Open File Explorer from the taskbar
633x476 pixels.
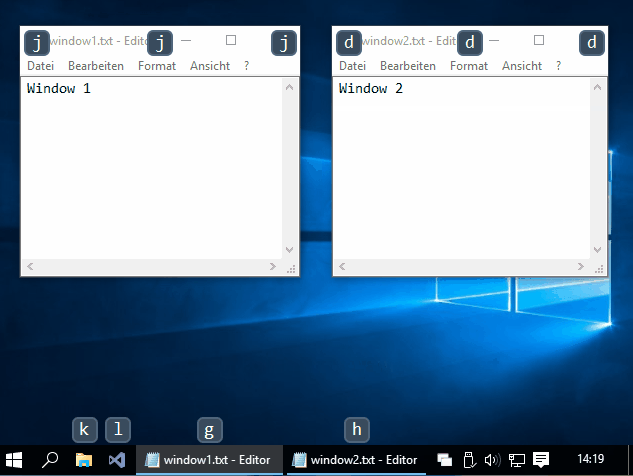(85, 460)
